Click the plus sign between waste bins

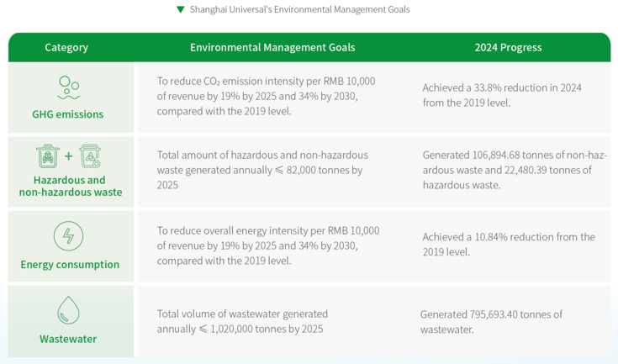pos(69,157)
